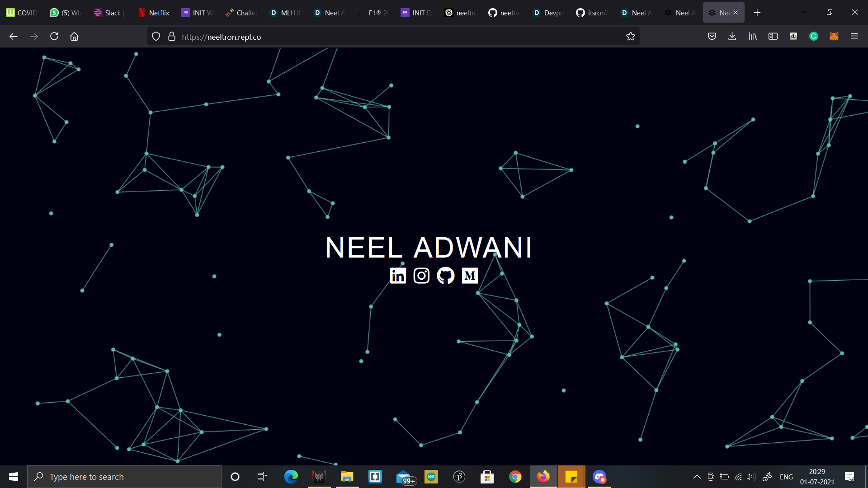This screenshot has height=488, width=868.
Task: Open the Library bookmarks icon
Action: click(x=753, y=37)
